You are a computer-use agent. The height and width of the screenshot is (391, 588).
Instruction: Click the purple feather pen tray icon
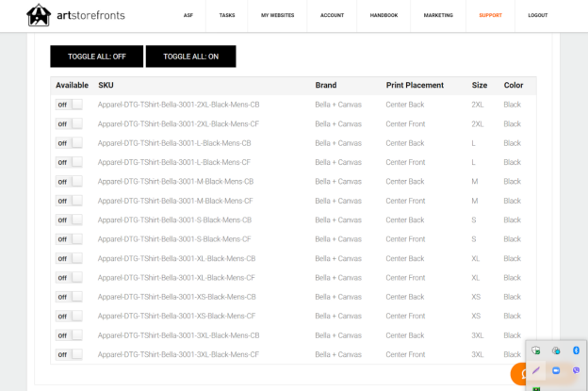coord(536,370)
